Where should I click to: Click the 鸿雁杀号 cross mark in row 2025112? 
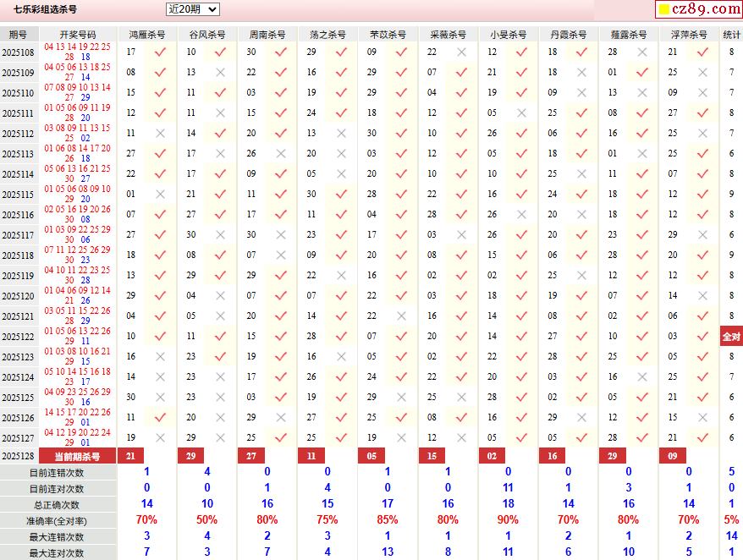pos(160,134)
